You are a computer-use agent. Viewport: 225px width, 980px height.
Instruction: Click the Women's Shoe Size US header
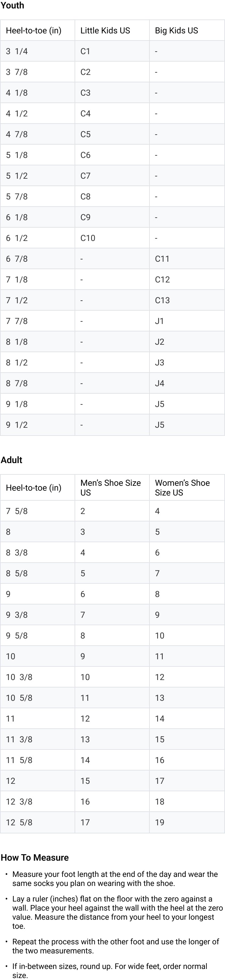click(x=182, y=488)
